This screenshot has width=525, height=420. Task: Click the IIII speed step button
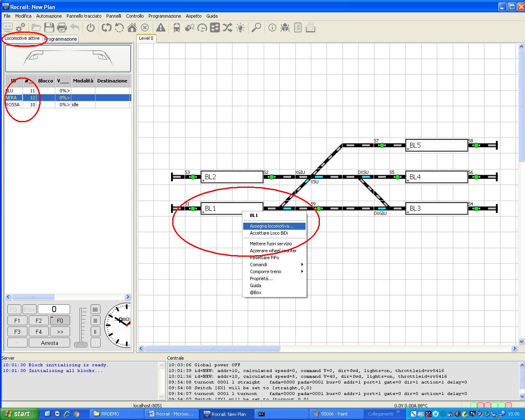[95, 310]
